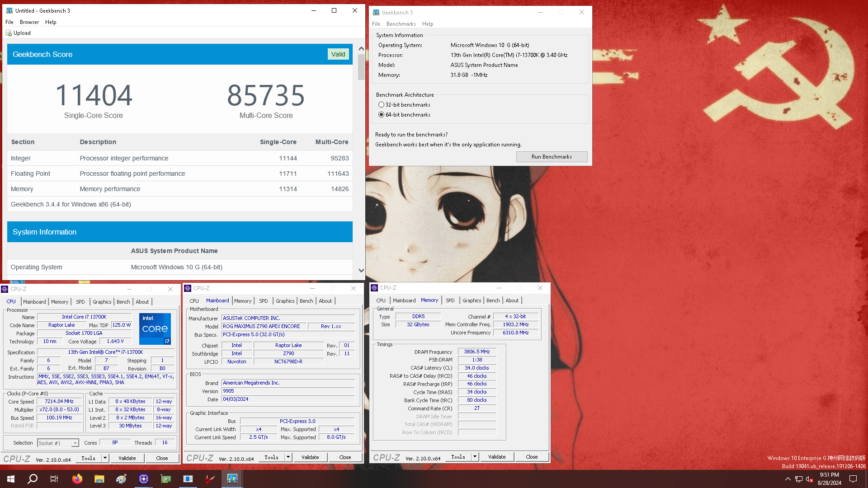The image size is (868, 488).
Task: Select 32-bit benchmarks radio button
Action: [381, 105]
